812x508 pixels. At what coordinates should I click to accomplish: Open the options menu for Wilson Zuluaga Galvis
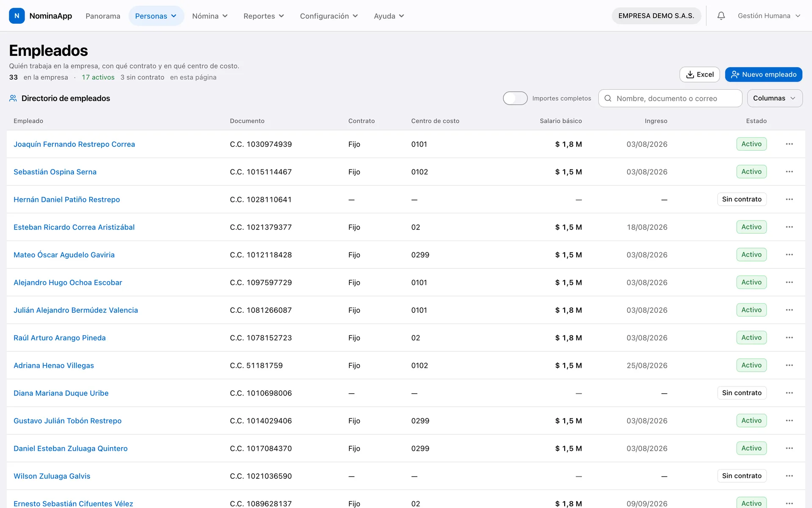point(789,476)
